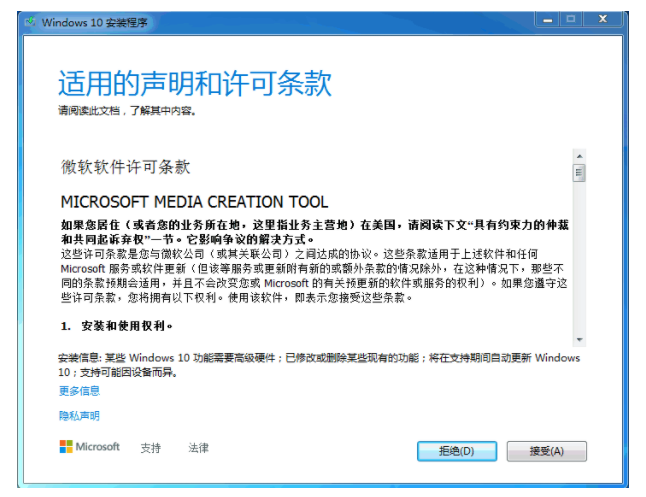Click the Windows 10 安装程序 title bar text
This screenshot has height=497, width=646.
click(91, 20)
